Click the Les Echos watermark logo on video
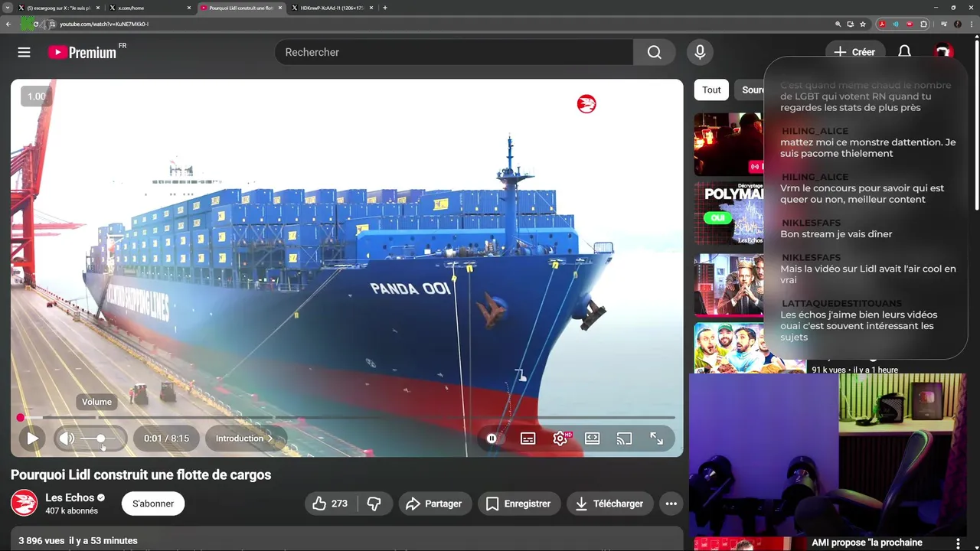This screenshot has width=980, height=551. tap(586, 104)
